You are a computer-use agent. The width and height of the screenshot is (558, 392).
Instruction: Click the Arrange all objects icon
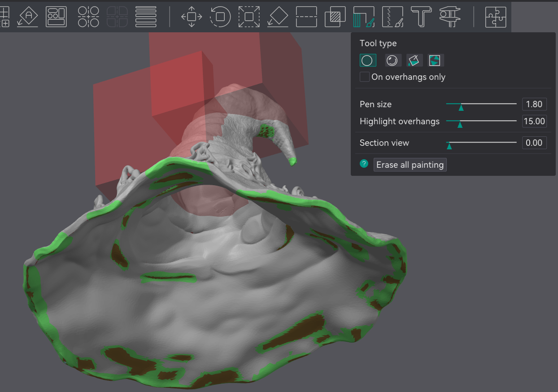point(56,17)
